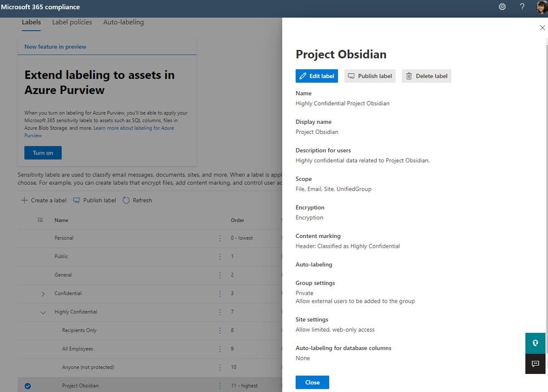Open the feedback chat icon
Viewport: 548px width, 392px height.
[535, 363]
